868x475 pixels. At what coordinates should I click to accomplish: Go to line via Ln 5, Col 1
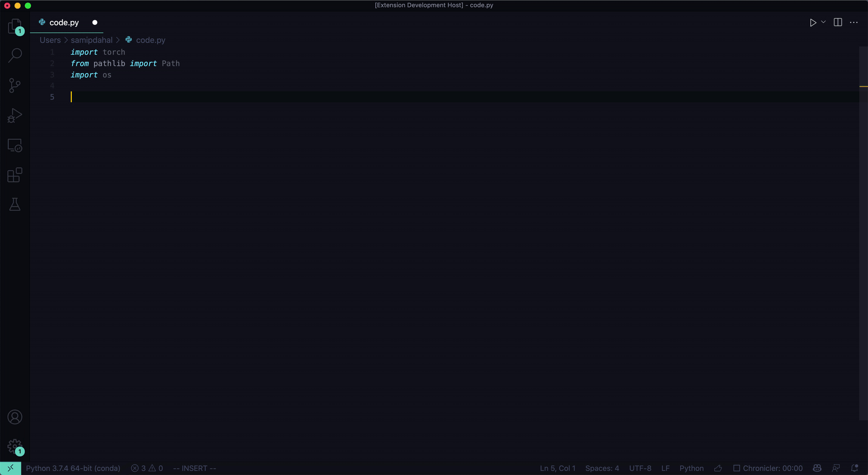pyautogui.click(x=557, y=468)
